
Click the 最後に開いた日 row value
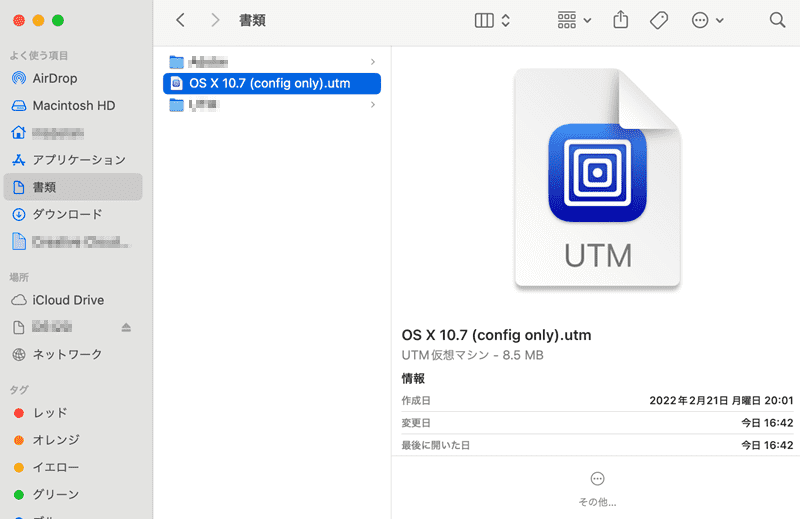[767, 445]
